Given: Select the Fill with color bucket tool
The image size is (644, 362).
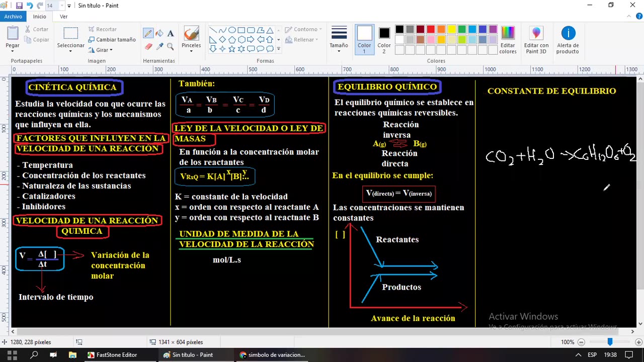Looking at the screenshot, I should coord(159,34).
